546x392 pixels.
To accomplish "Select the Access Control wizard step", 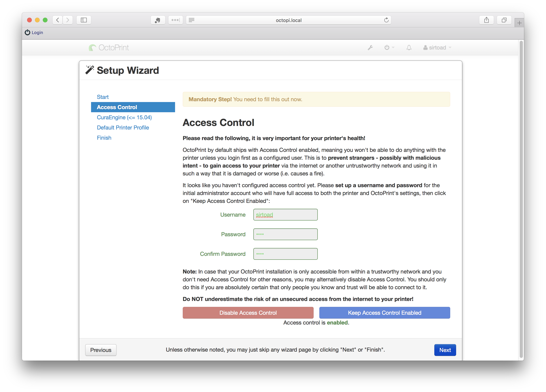I will pos(133,107).
